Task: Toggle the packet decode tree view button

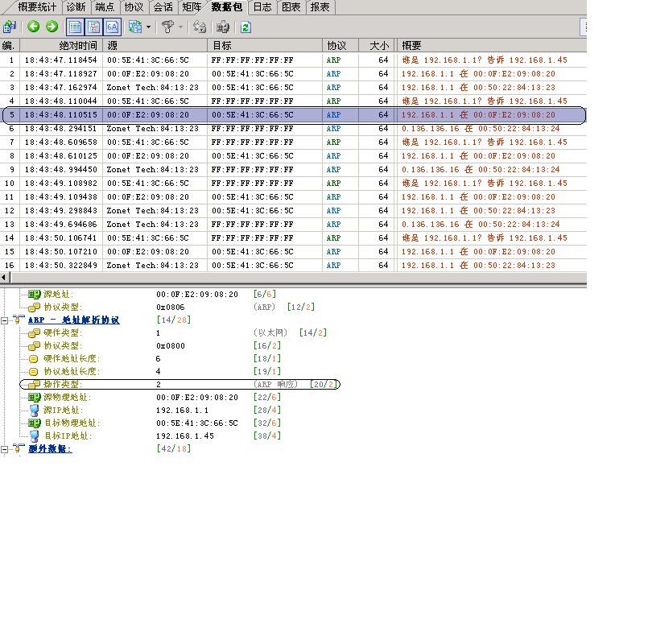Action: (x=94, y=27)
